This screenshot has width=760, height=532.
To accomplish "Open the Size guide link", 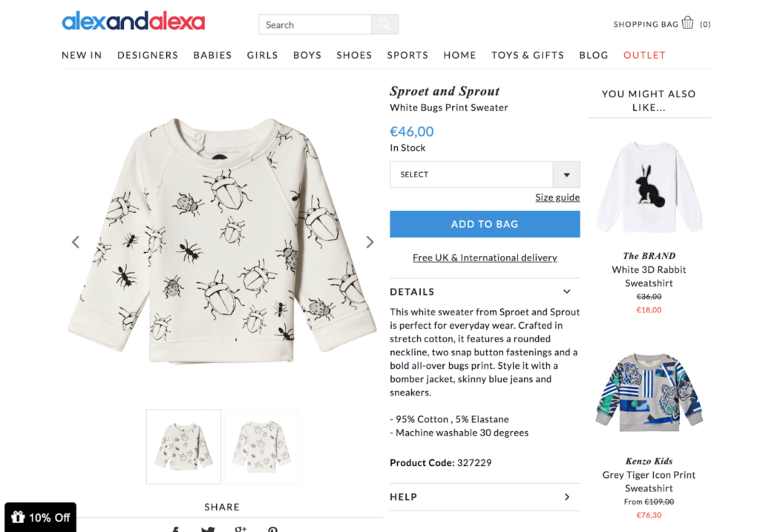I will coord(557,197).
